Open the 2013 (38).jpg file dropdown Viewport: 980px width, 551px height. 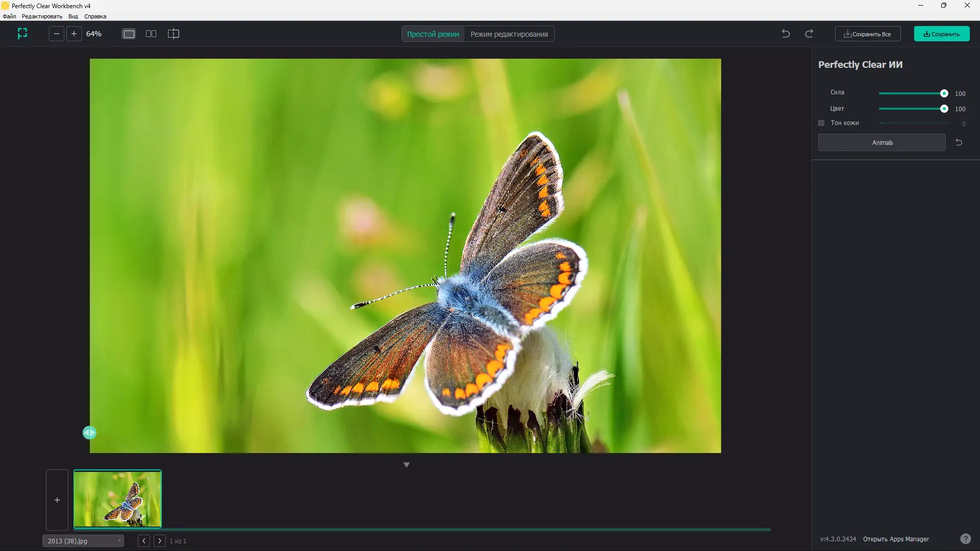coord(83,541)
